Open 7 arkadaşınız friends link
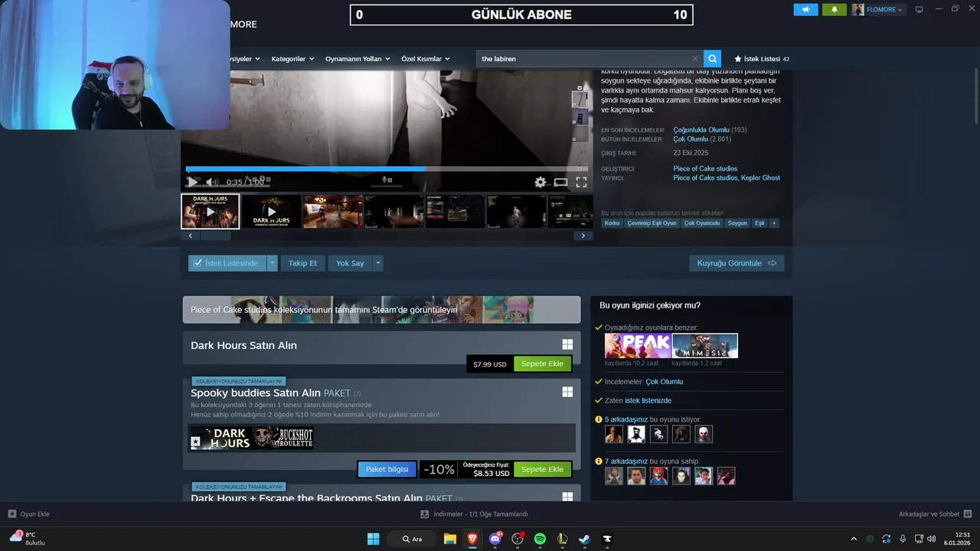This screenshot has height=551, width=980. 626,461
